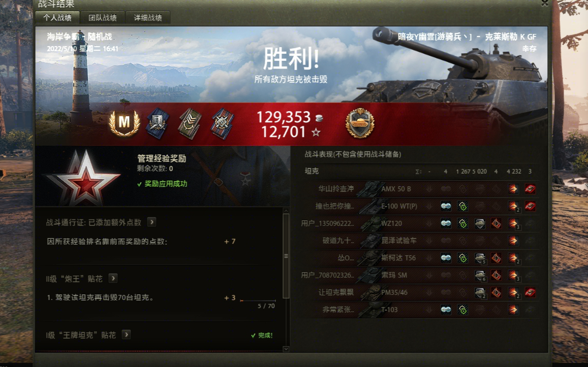Click the crossed red-blue ribbon medal
Screen dimensions: 588x367
click(223, 123)
